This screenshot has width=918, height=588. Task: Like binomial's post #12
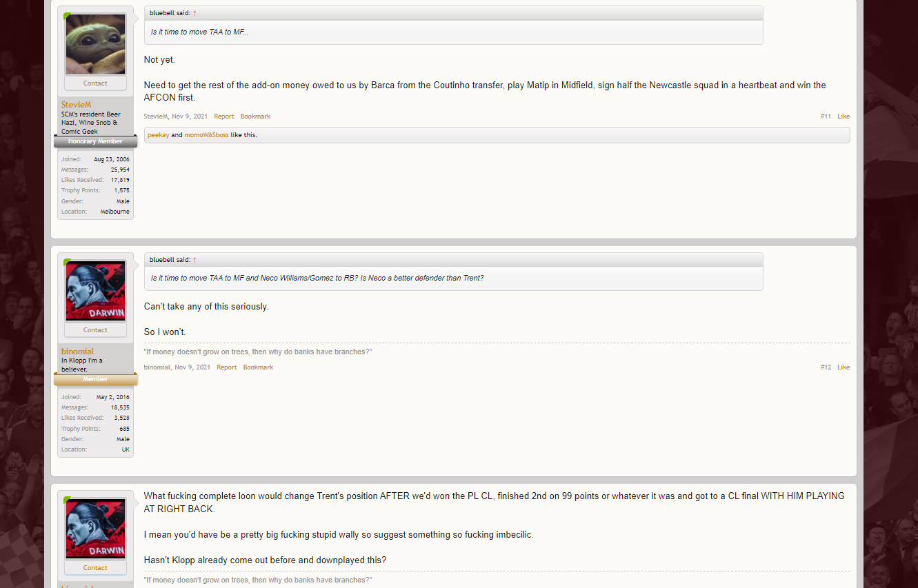[844, 367]
